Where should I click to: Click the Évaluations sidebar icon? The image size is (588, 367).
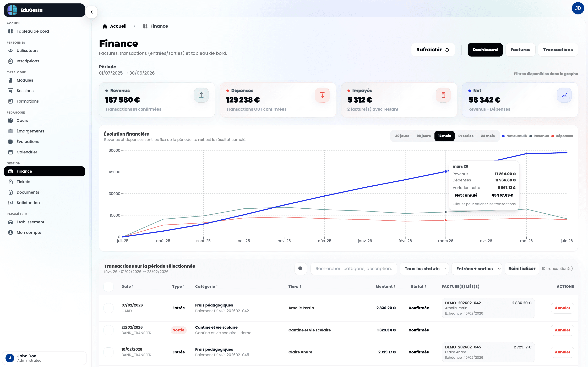[10, 142]
